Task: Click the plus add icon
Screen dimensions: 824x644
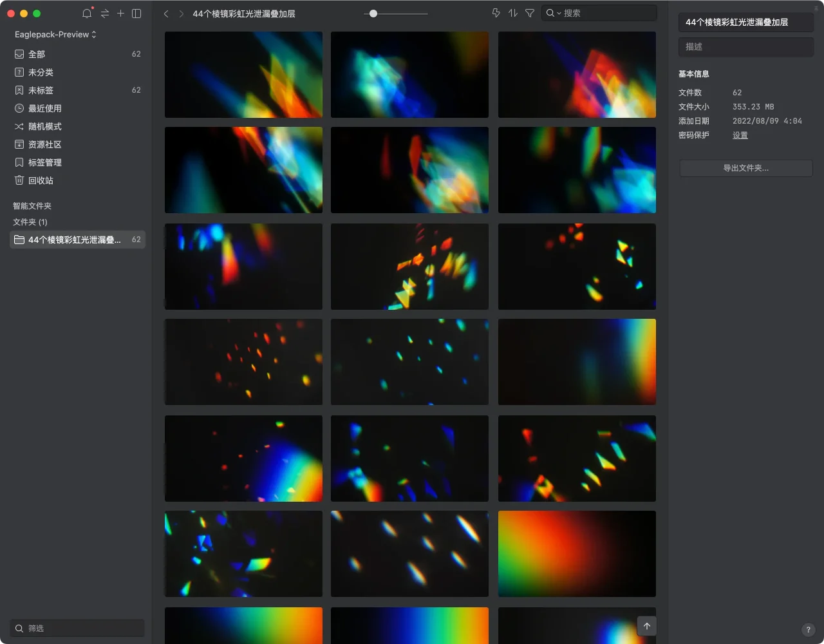Action: point(120,13)
